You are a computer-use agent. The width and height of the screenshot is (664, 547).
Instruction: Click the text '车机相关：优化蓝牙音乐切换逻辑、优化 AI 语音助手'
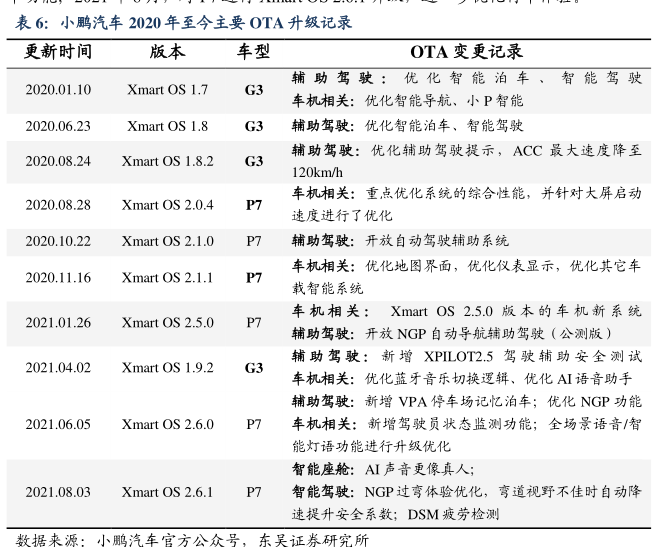[x=462, y=378]
